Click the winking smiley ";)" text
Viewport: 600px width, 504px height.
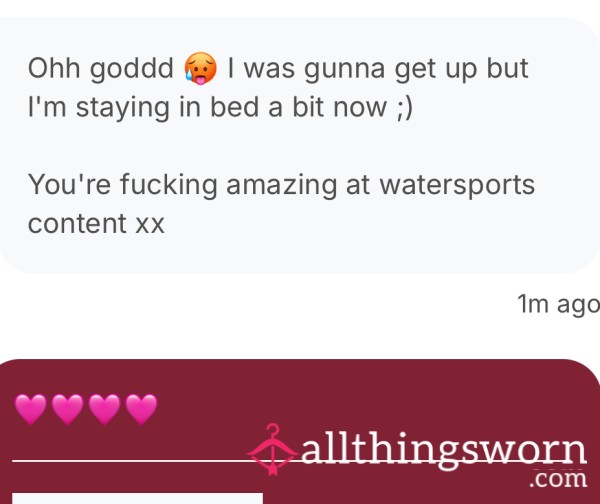(x=404, y=109)
